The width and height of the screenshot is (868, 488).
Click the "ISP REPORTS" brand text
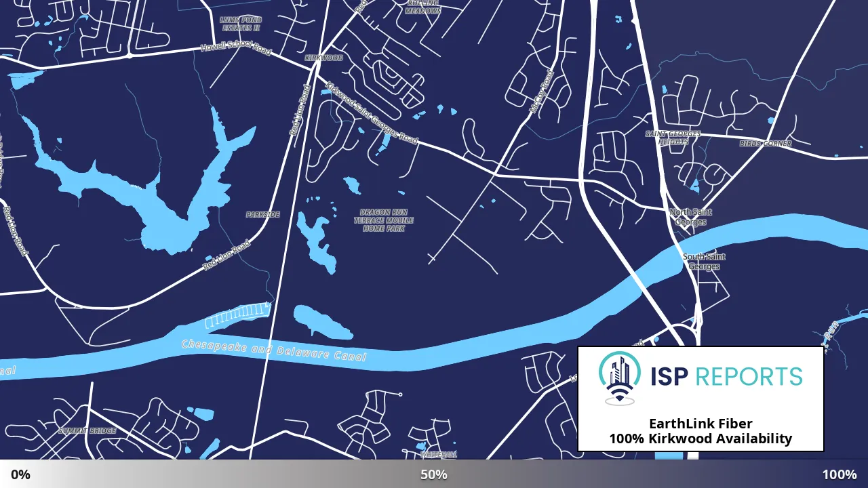pyautogui.click(x=726, y=376)
